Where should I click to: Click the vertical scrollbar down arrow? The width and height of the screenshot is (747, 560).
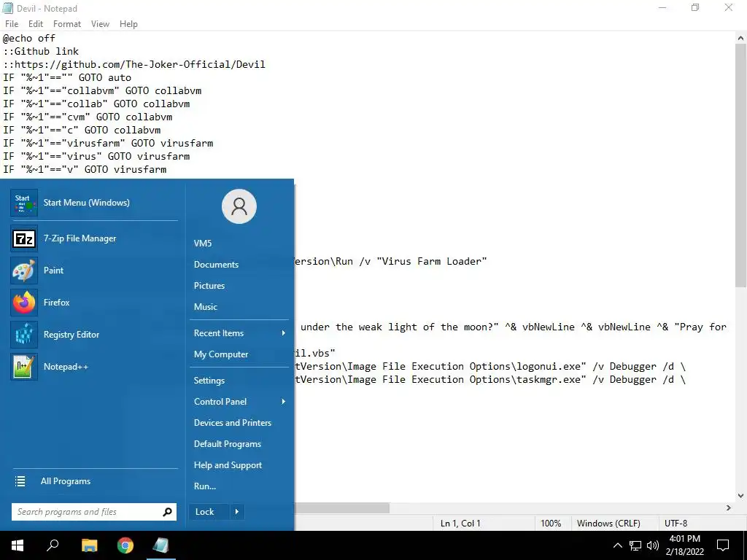(740, 496)
